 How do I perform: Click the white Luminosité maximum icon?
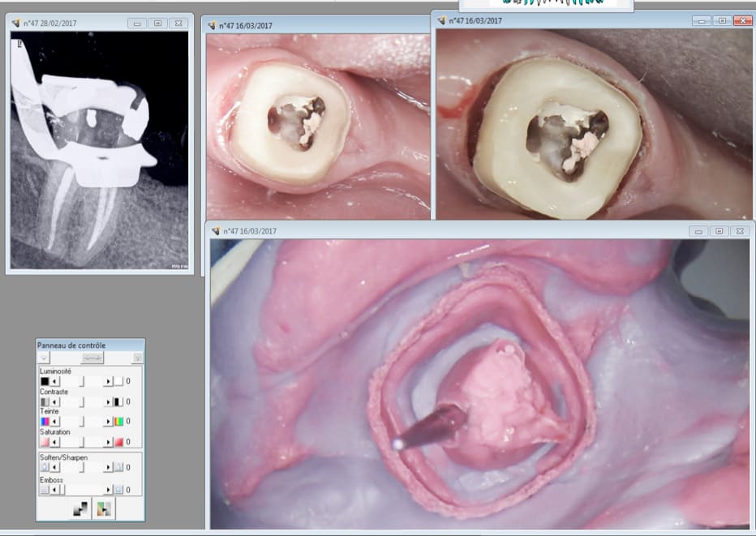[118, 380]
